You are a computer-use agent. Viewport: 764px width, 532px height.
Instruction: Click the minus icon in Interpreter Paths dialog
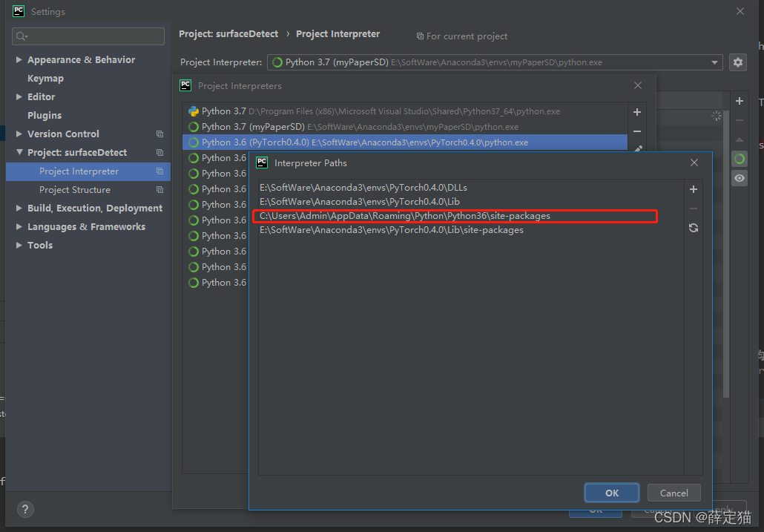pyautogui.click(x=694, y=208)
